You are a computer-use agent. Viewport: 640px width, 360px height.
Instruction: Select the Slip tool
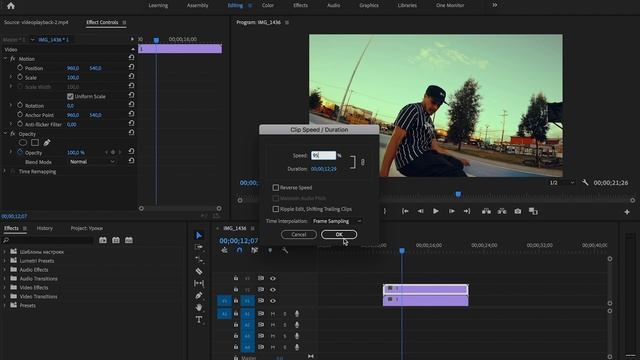[199, 283]
